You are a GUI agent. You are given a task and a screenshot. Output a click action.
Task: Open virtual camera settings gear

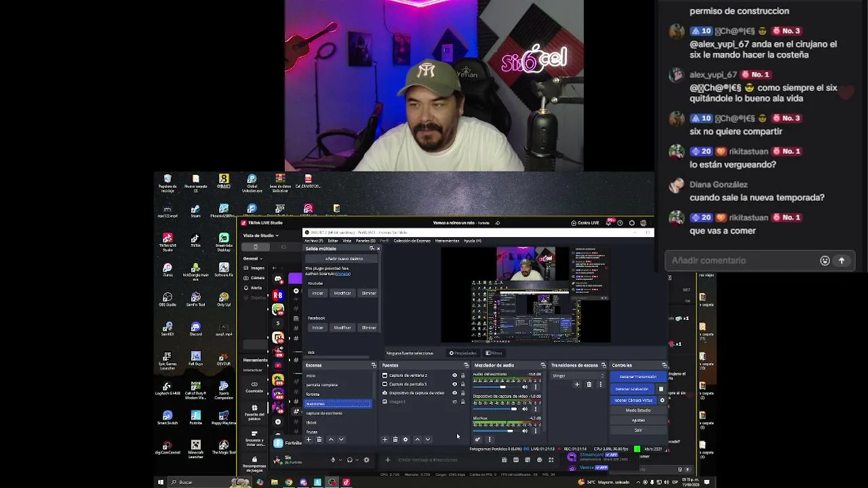[x=662, y=400]
